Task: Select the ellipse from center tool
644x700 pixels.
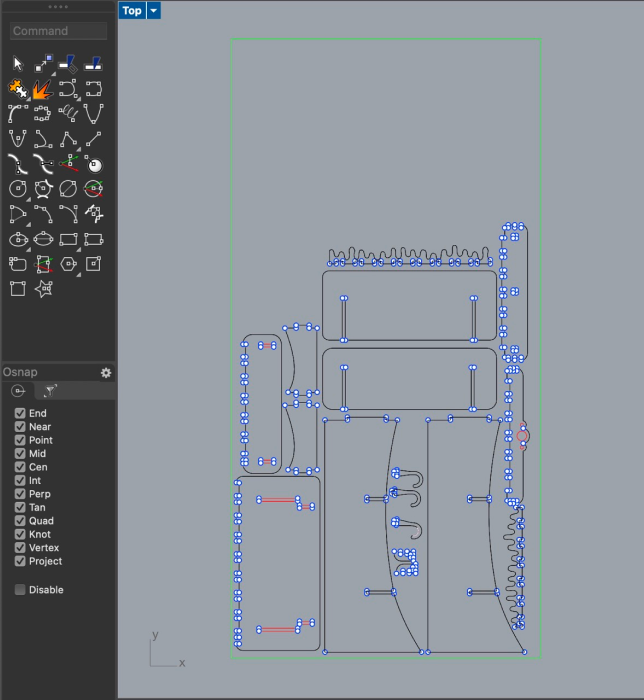Action: (17, 239)
